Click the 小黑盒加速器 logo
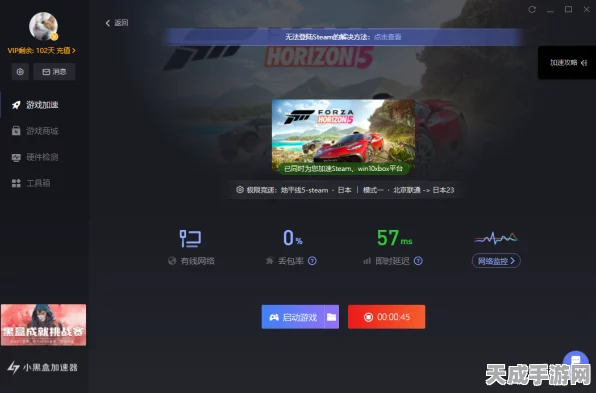596x393 pixels. coord(43,368)
